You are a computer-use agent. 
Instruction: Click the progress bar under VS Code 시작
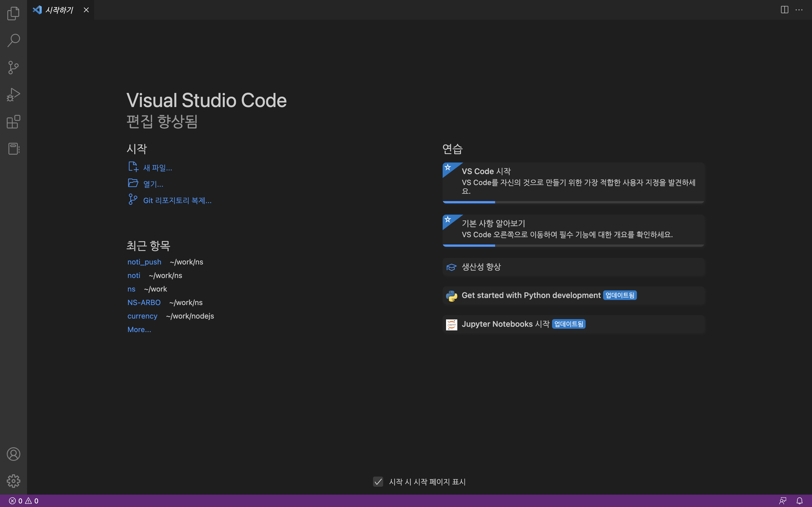click(x=573, y=202)
